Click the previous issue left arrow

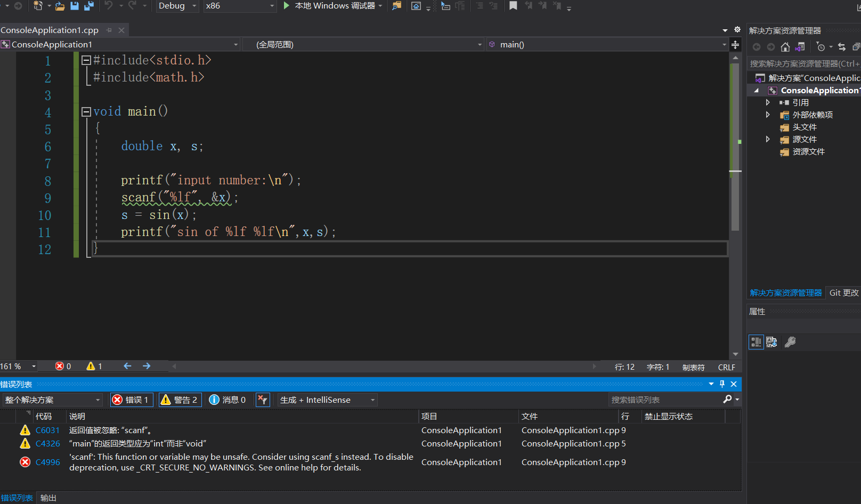point(127,366)
